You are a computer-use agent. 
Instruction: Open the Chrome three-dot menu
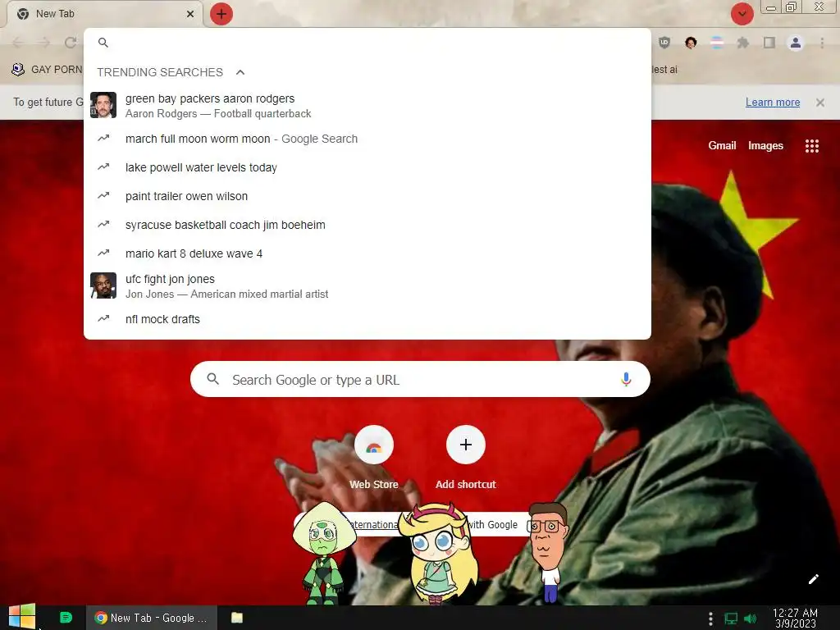click(822, 43)
